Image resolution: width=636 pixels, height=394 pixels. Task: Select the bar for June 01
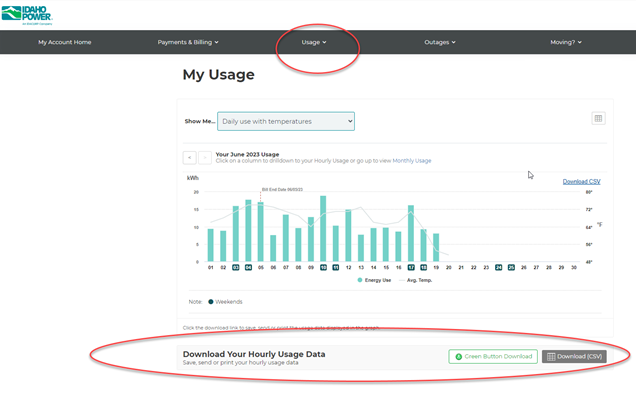click(x=211, y=245)
